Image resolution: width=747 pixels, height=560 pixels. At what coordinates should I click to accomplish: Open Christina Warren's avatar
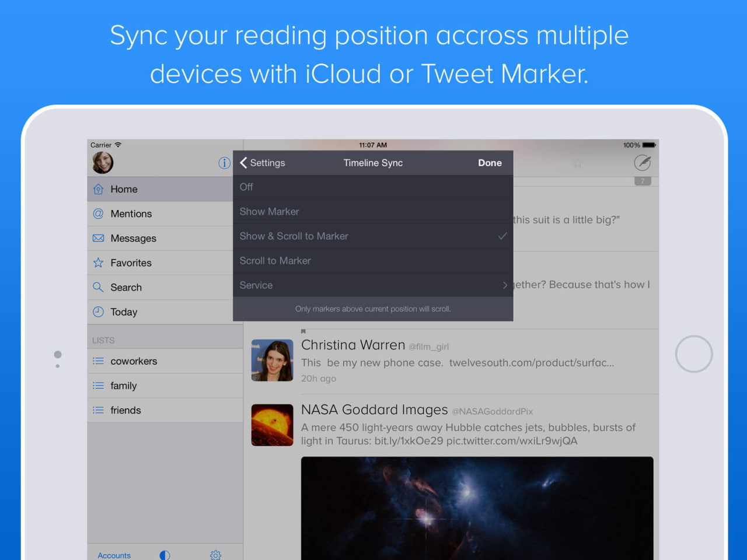point(272,360)
